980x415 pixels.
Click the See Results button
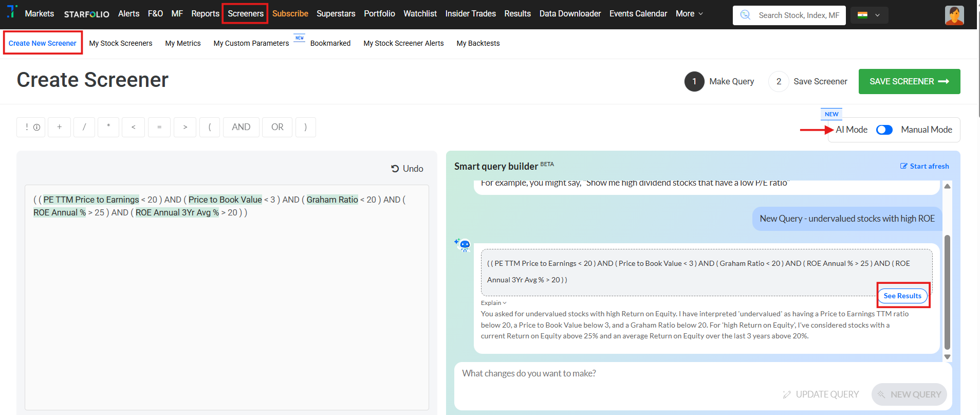(x=902, y=296)
